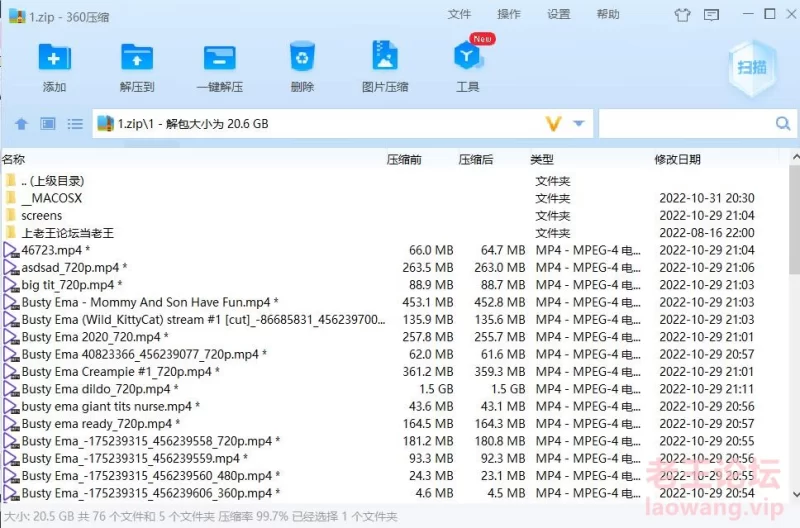
Task: Click the 扫描 (Scan) hexagon button
Action: [752, 67]
